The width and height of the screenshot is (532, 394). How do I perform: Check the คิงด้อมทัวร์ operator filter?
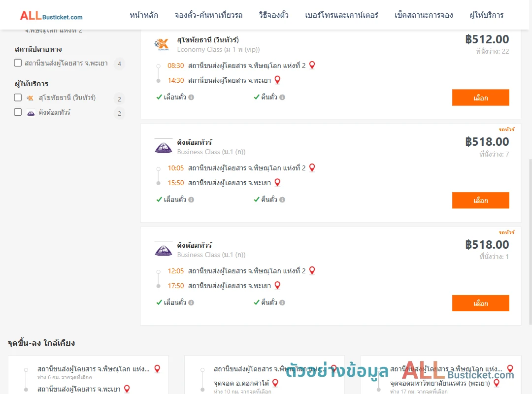[x=18, y=112]
